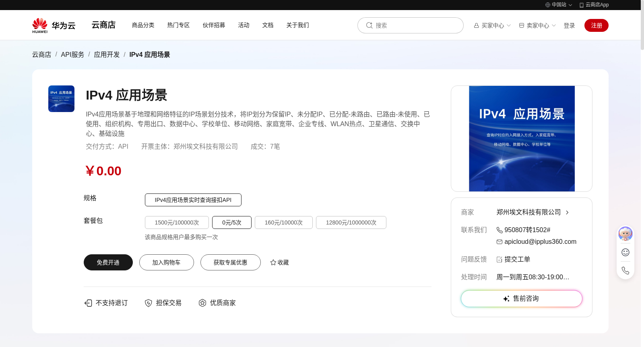Click the 登录 link
The width and height of the screenshot is (644, 347).
569,25
